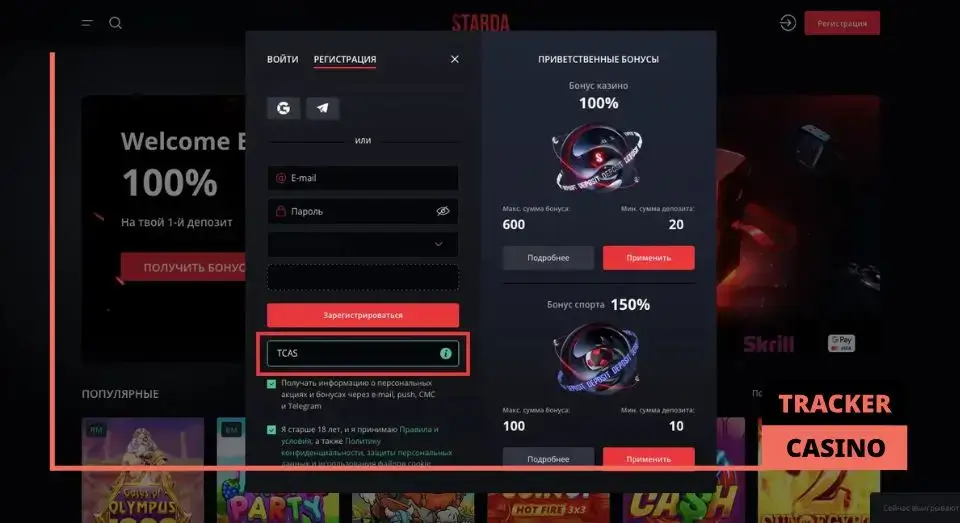Close the registration dialog with X
960x523 pixels.
(454, 59)
